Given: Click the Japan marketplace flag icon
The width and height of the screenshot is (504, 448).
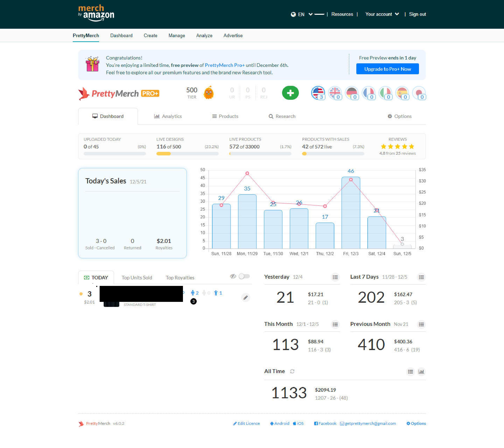Looking at the screenshot, I should 419,93.
